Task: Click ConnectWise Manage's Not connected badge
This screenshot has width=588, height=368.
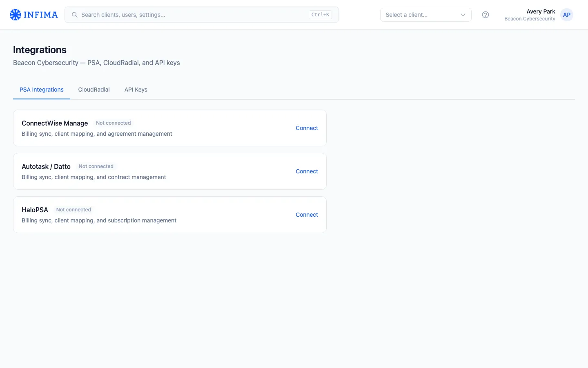Action: (114, 123)
